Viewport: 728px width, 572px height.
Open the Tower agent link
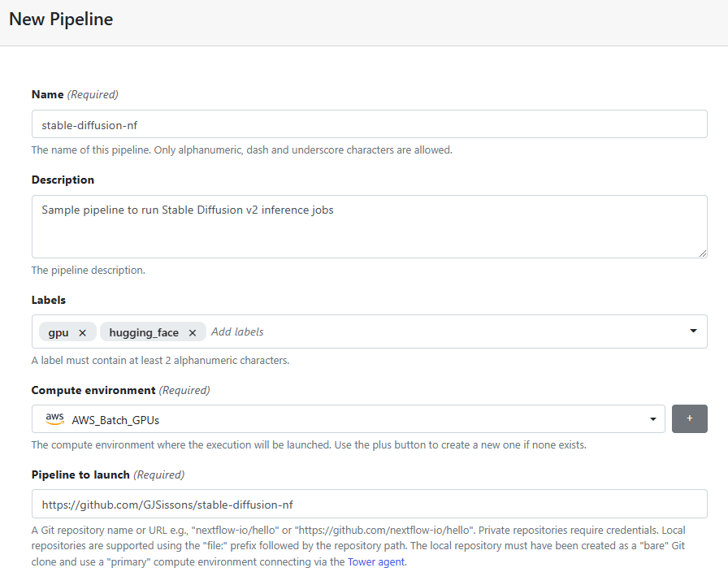376,561
